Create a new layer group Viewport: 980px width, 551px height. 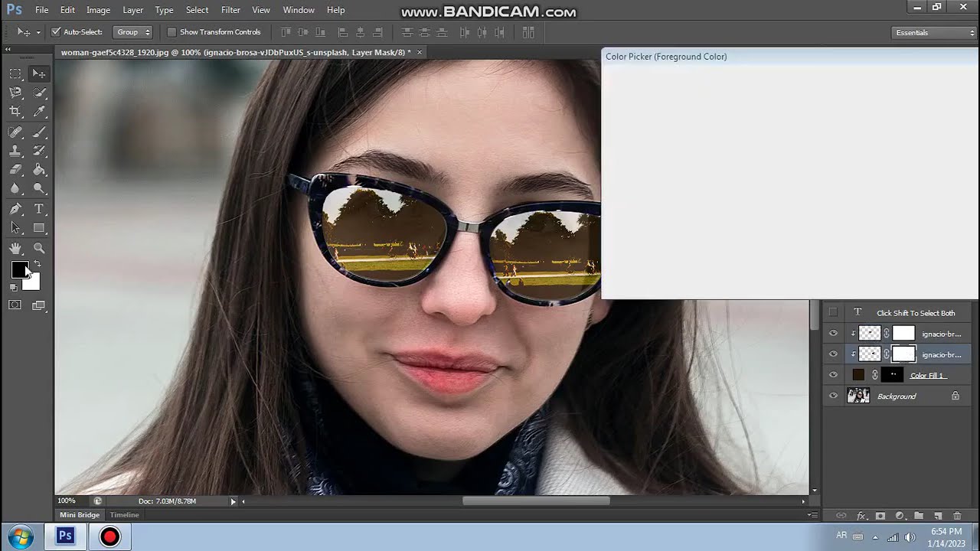(x=919, y=516)
